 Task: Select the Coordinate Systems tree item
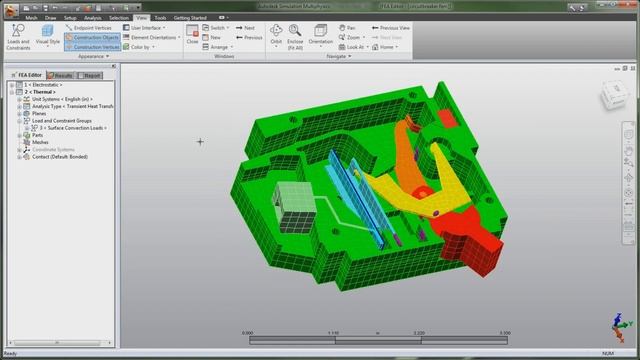53,150
